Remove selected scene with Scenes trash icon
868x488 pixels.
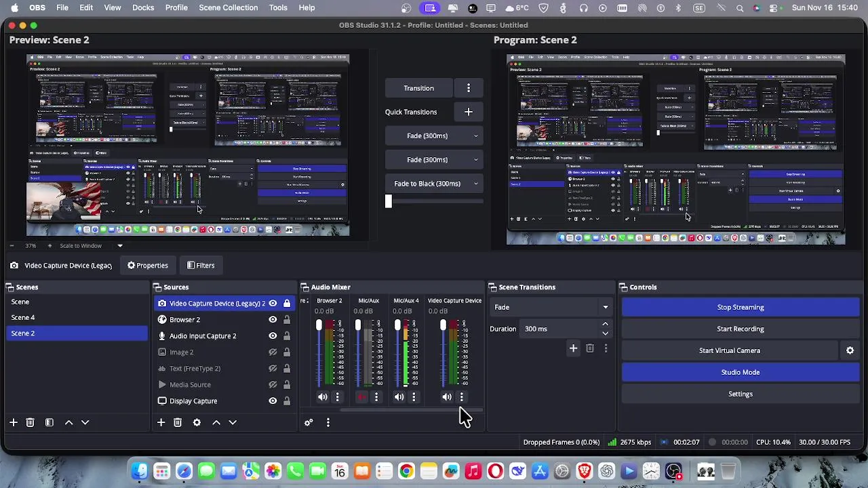30,422
